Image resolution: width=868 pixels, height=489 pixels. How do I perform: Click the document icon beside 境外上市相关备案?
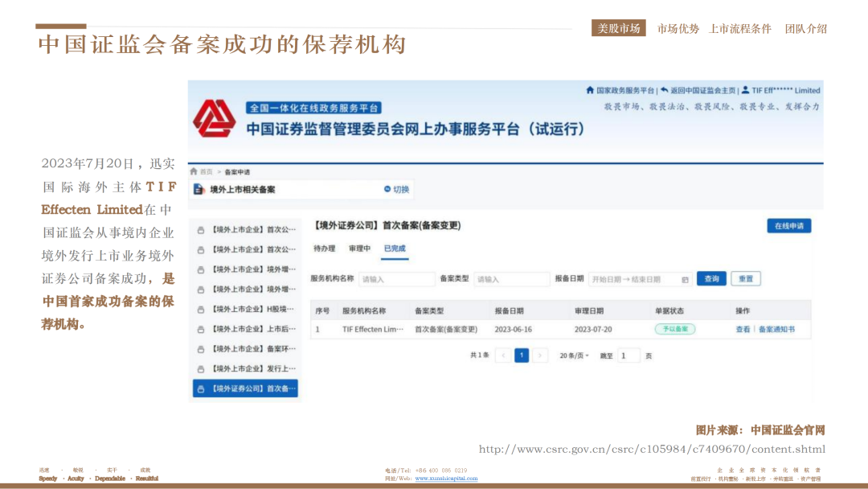199,189
